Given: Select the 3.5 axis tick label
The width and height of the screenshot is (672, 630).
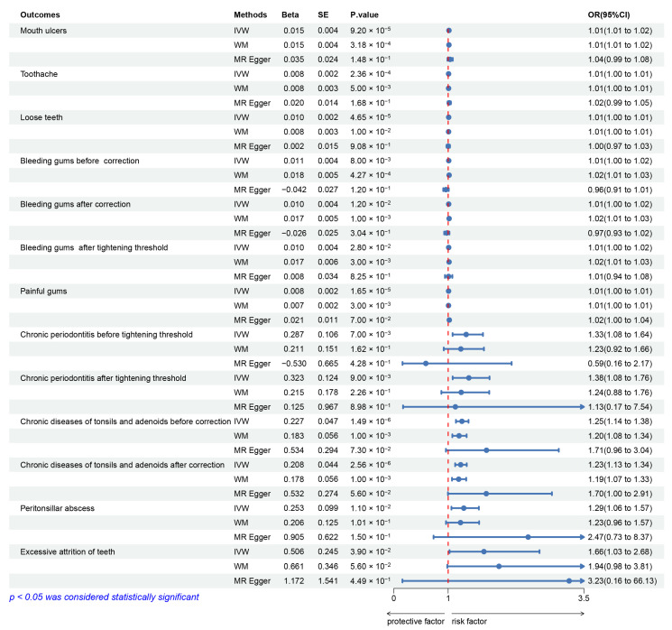Looking at the screenshot, I should [x=584, y=598].
